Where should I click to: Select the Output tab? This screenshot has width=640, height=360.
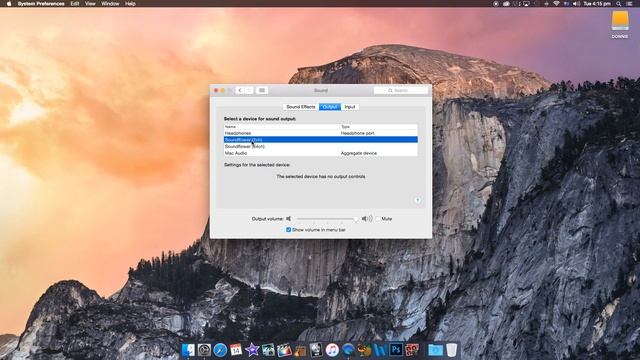pyautogui.click(x=330, y=107)
